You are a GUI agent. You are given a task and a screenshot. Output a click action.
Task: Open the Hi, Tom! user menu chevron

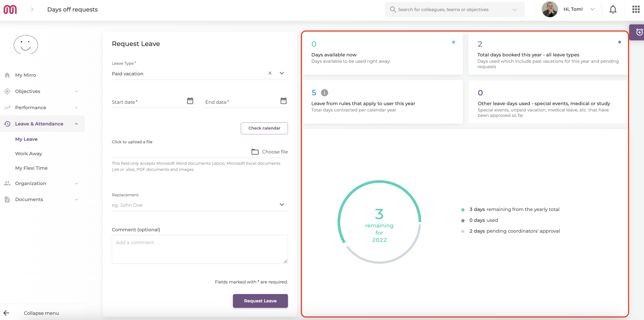[x=592, y=9]
